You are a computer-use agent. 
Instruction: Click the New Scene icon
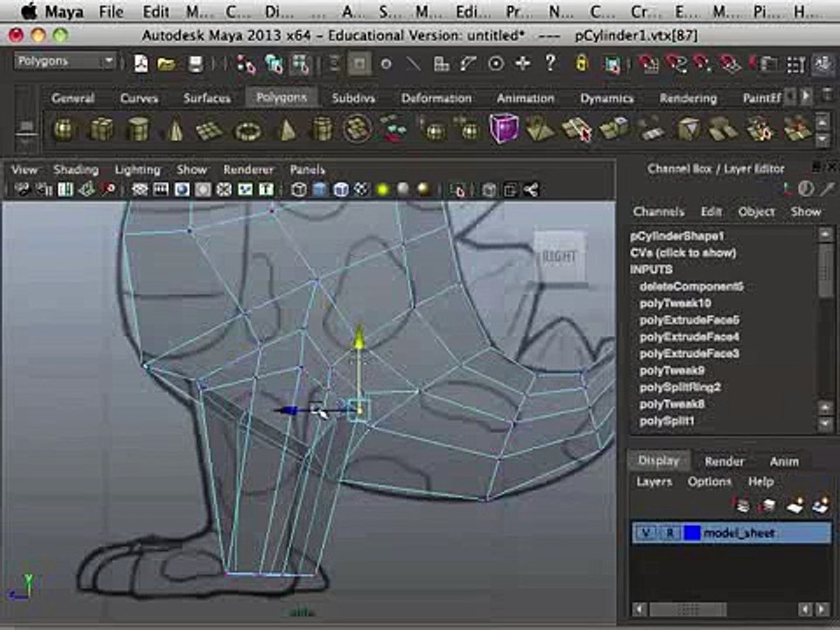[x=141, y=64]
